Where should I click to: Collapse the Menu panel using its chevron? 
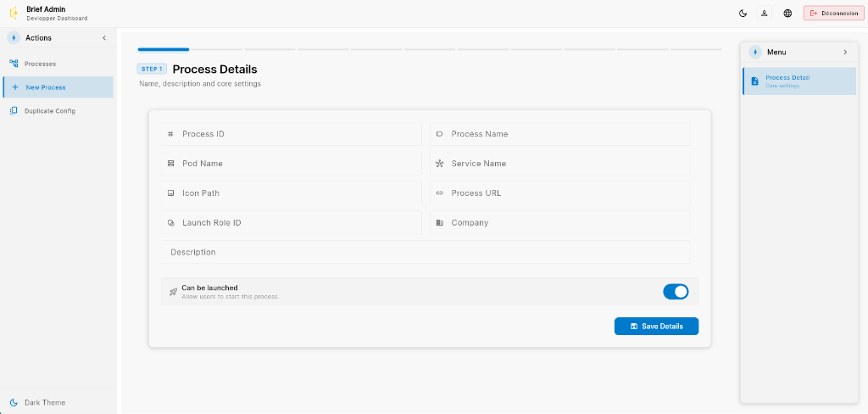click(x=845, y=52)
